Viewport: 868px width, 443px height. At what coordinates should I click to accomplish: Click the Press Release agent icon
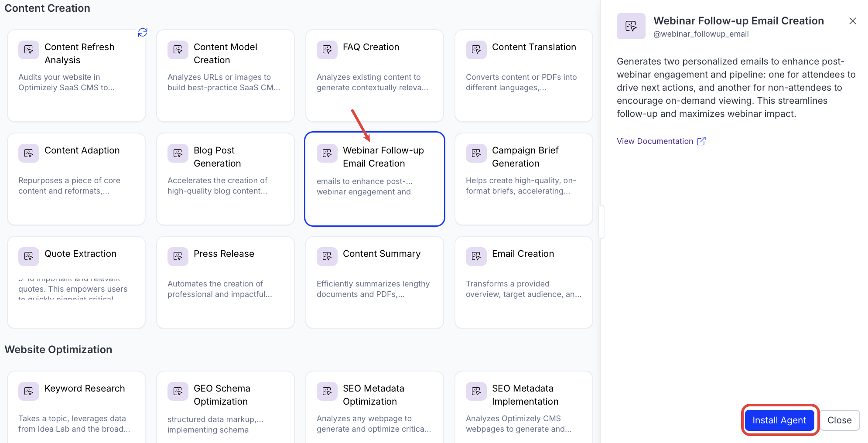click(178, 256)
